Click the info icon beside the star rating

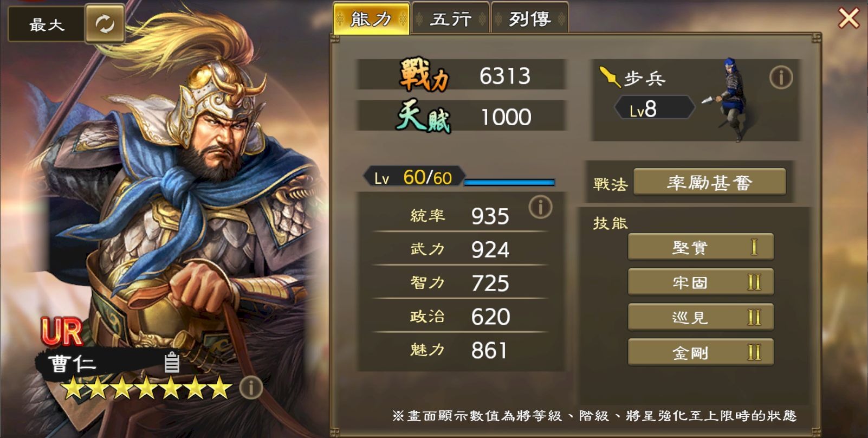[250, 388]
